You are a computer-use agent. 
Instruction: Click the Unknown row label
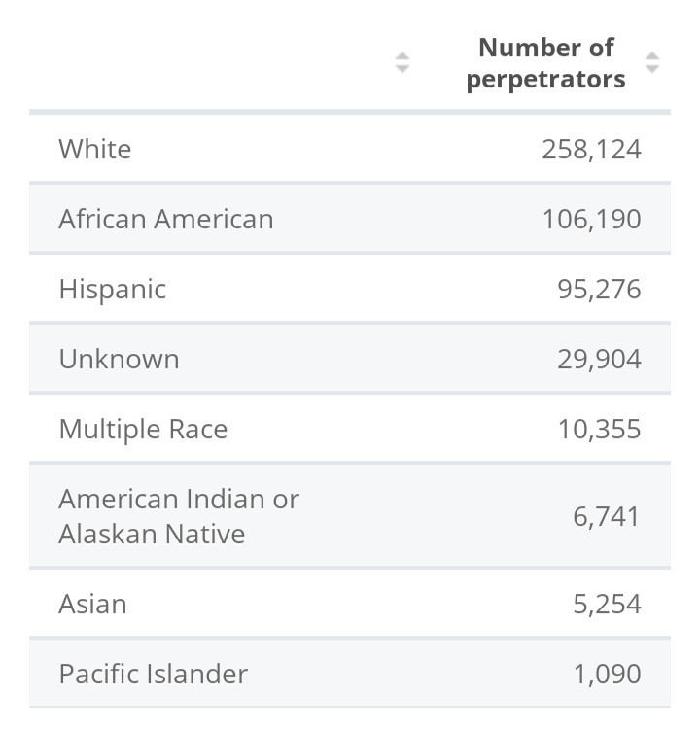pyautogui.click(x=119, y=359)
